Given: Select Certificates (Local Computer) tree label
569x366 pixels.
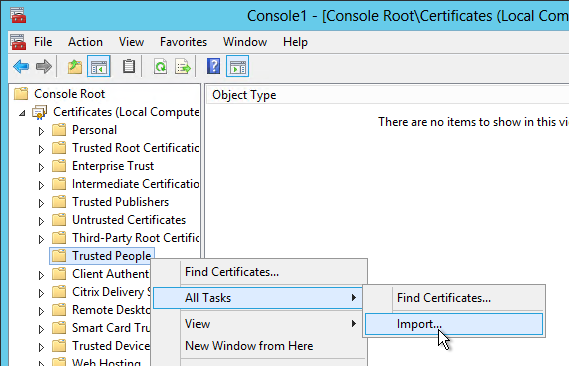Looking at the screenshot, I should [126, 112].
